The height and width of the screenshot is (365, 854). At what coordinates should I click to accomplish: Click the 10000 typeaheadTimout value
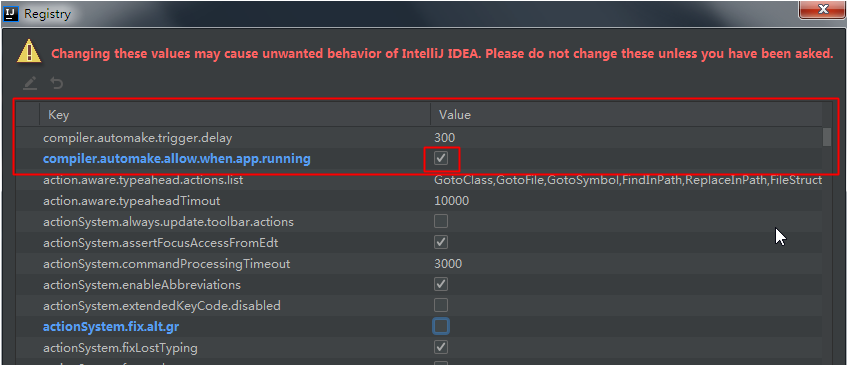click(452, 201)
